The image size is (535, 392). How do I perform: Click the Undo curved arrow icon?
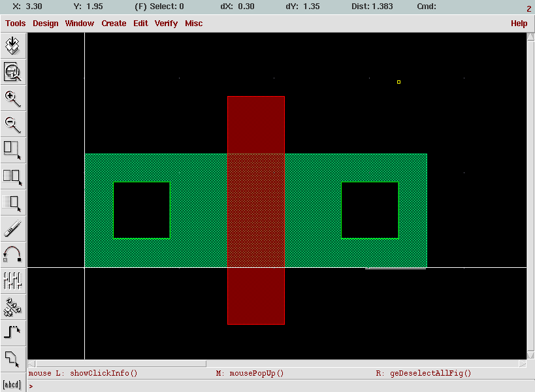(13, 255)
